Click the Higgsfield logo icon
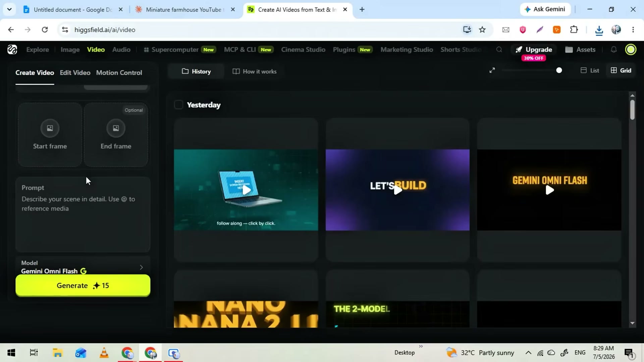Screen dimensions: 644x362 [x=12, y=50]
